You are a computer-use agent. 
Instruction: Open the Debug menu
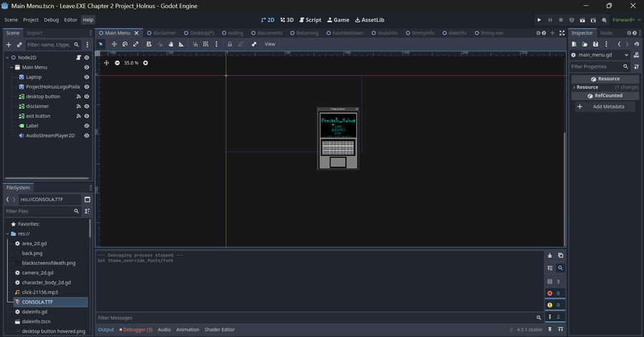52,20
